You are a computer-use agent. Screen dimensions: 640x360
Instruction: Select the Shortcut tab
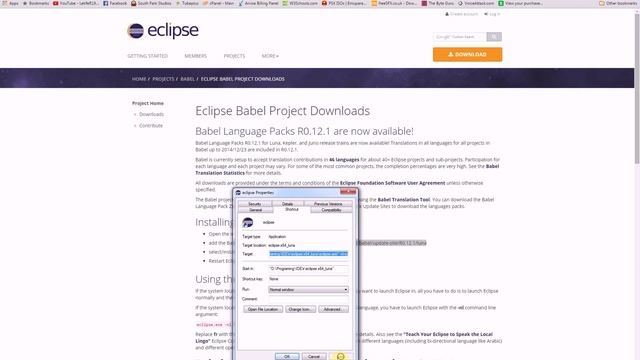292,209
